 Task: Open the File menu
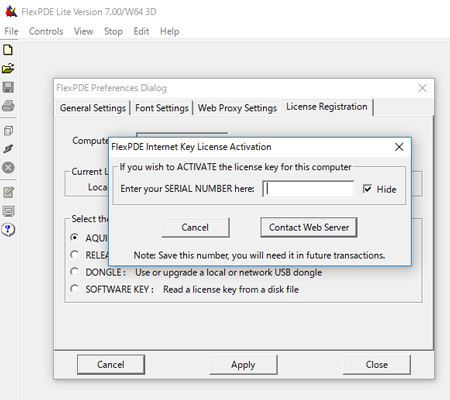click(x=11, y=31)
